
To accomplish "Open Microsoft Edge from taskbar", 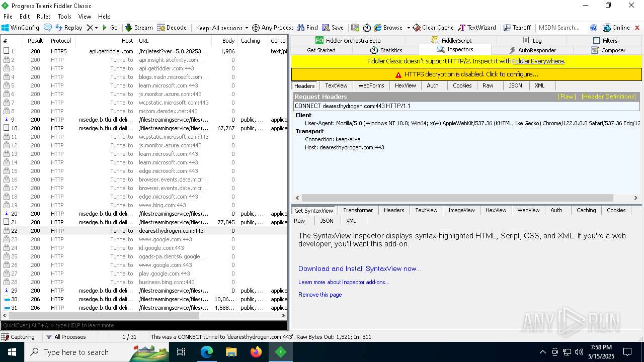I will 207,352.
